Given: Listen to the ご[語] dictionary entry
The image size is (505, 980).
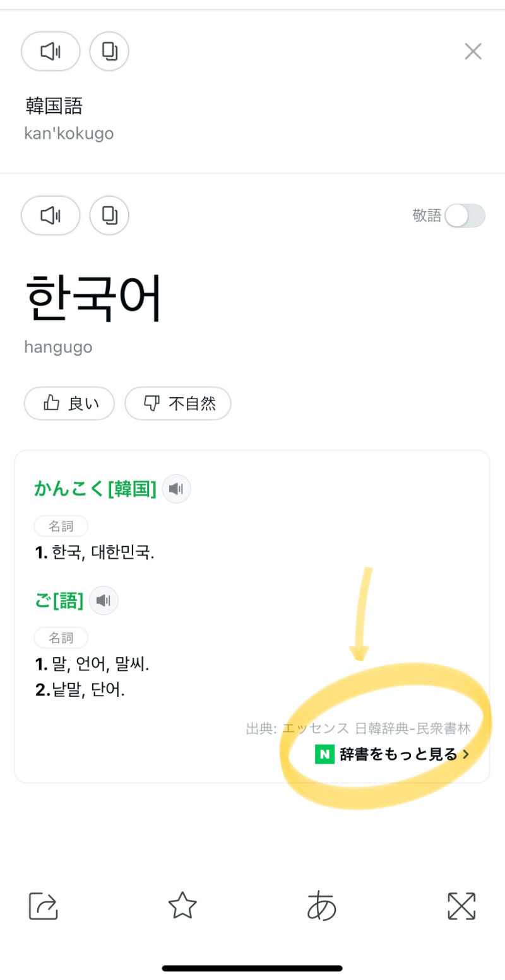Looking at the screenshot, I should tap(104, 600).
